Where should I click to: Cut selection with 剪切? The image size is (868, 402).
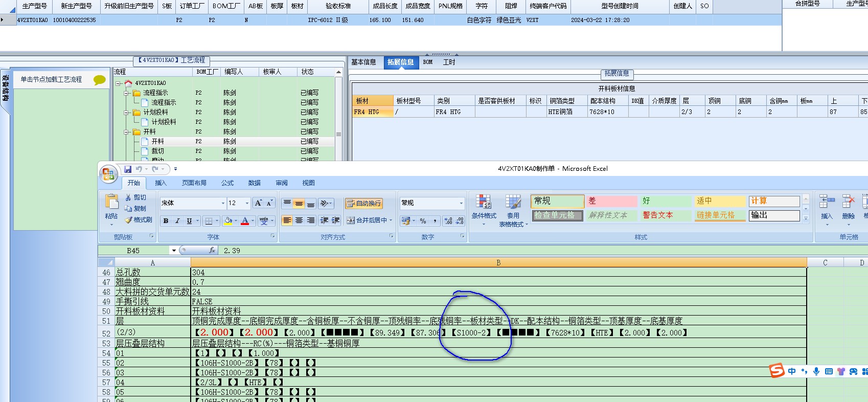[136, 197]
